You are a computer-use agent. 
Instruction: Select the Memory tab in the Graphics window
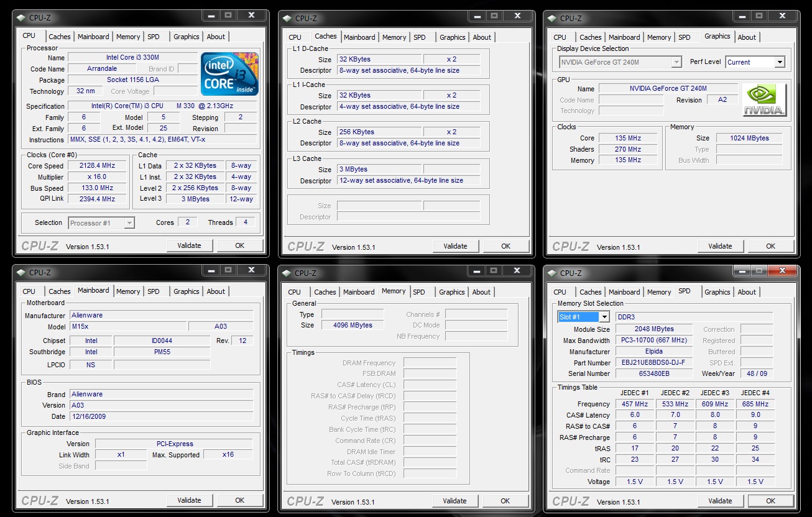coord(659,37)
